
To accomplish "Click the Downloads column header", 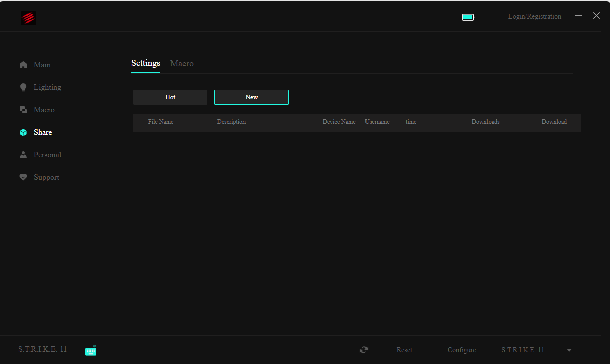I will click(x=485, y=122).
